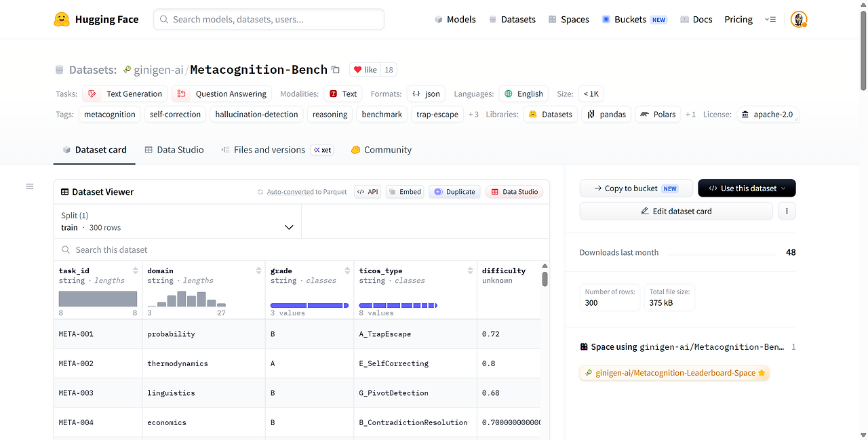
Task: Click the Polars library tag
Action: coord(658,115)
